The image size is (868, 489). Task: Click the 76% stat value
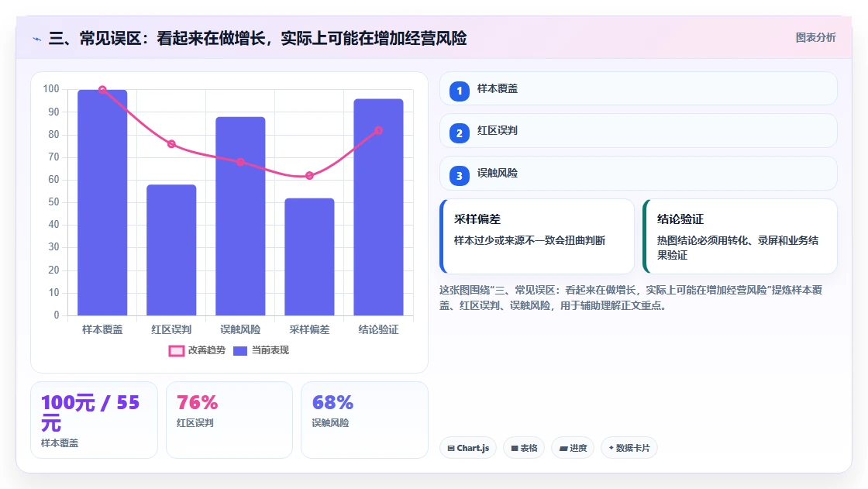pyautogui.click(x=198, y=403)
